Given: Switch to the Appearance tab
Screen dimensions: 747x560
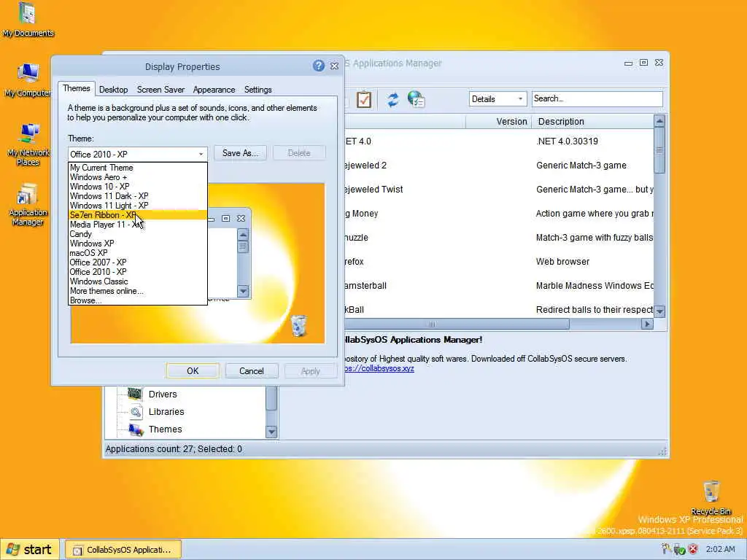Looking at the screenshot, I should pyautogui.click(x=214, y=90).
